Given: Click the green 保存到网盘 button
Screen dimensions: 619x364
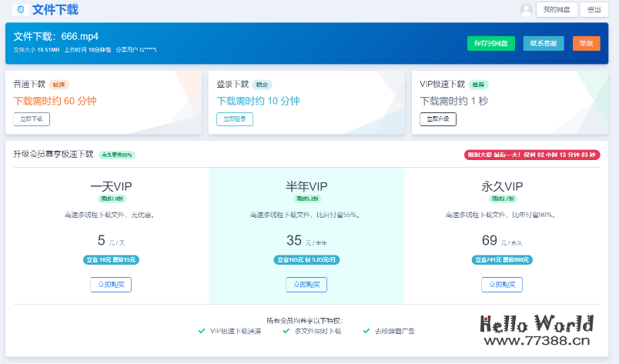Looking at the screenshot, I should pos(491,43).
